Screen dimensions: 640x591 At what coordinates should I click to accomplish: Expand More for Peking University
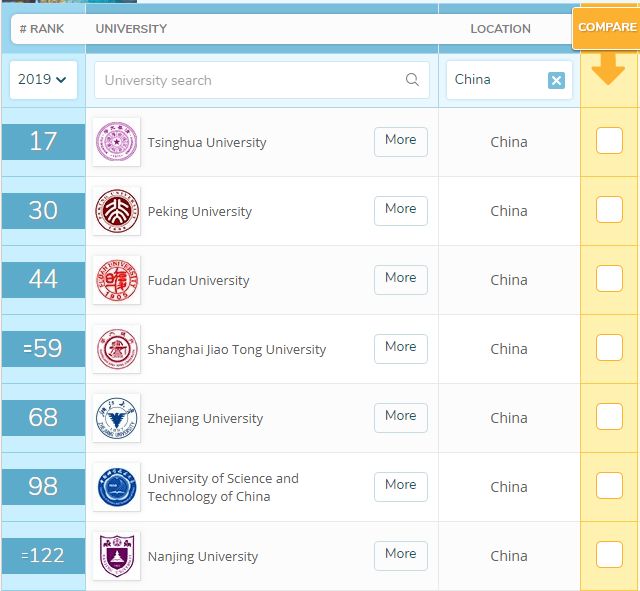(400, 210)
